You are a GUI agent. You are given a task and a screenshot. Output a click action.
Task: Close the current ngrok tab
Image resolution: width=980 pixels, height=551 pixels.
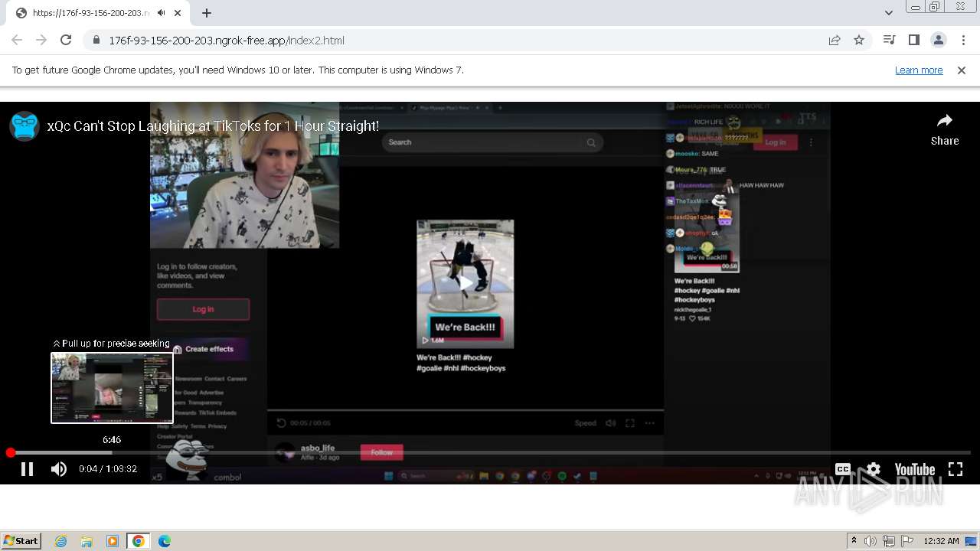pos(178,13)
